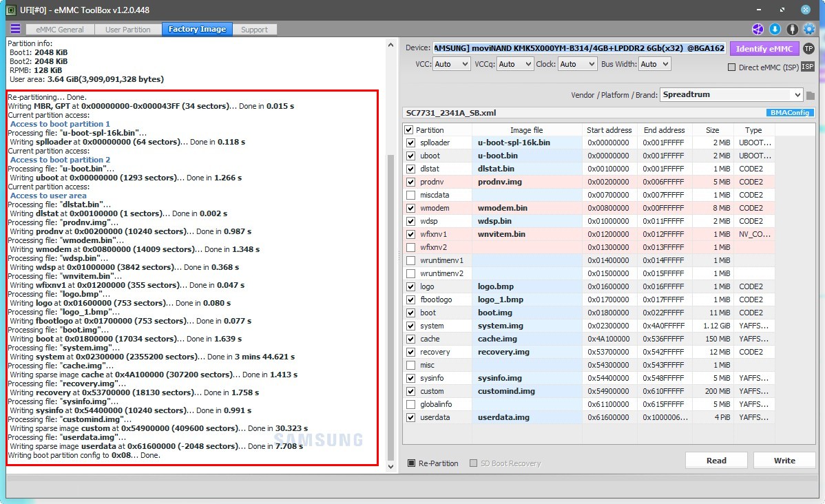Click the ISP pinout icon
Screen dimensions: 825x504
point(808,67)
